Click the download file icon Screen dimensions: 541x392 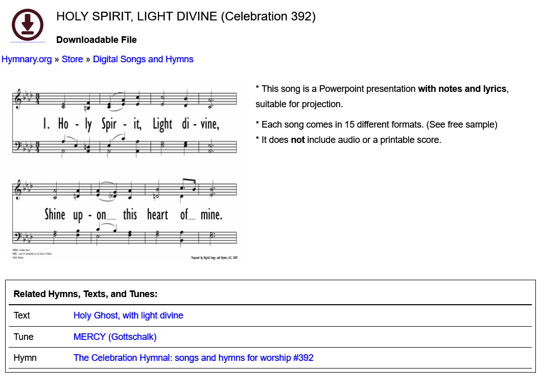tap(28, 24)
